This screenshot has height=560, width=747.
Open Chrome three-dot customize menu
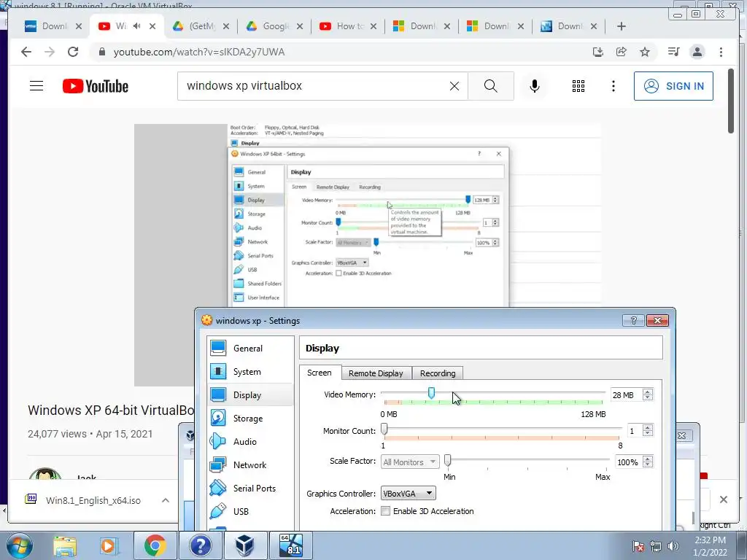(x=721, y=52)
